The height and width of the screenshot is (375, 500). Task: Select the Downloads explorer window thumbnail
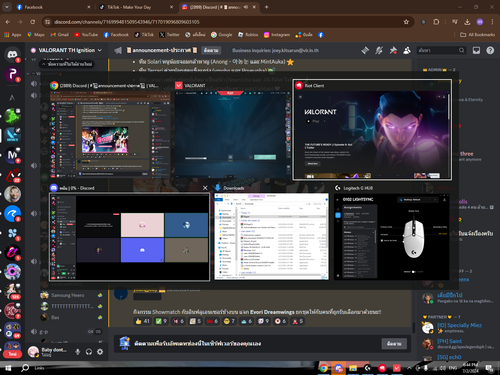[x=271, y=232]
